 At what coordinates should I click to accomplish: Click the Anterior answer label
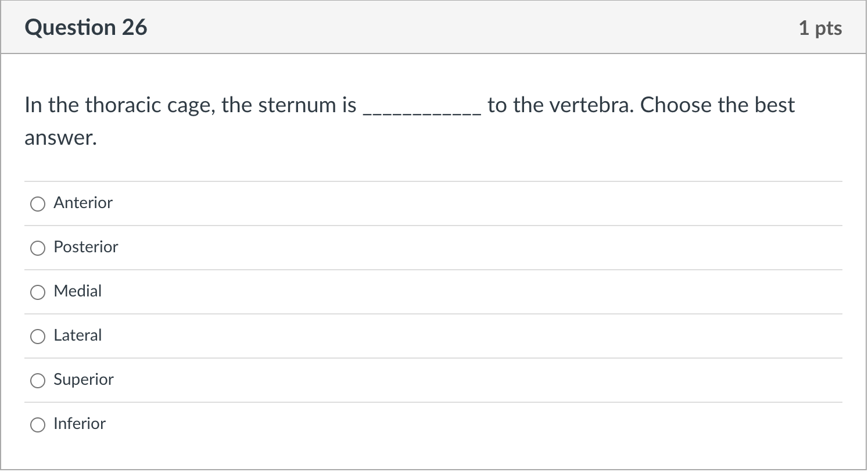(83, 203)
